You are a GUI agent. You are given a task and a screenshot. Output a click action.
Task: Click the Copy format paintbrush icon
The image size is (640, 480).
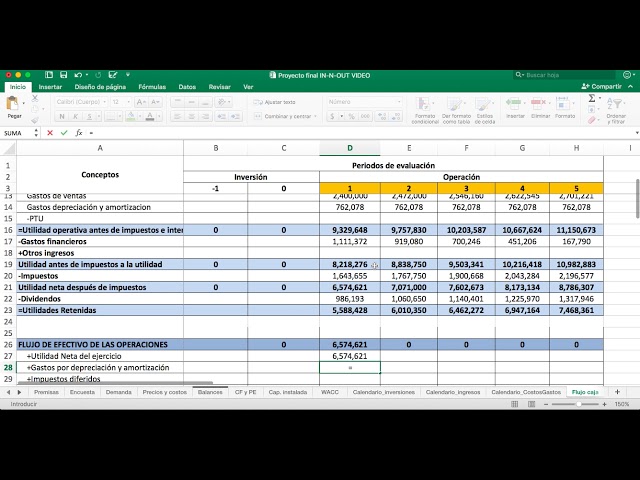(35, 120)
